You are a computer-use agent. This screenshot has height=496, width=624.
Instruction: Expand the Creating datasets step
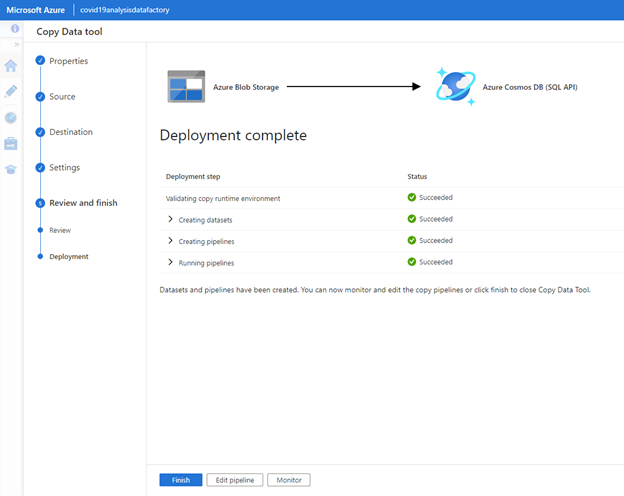170,219
